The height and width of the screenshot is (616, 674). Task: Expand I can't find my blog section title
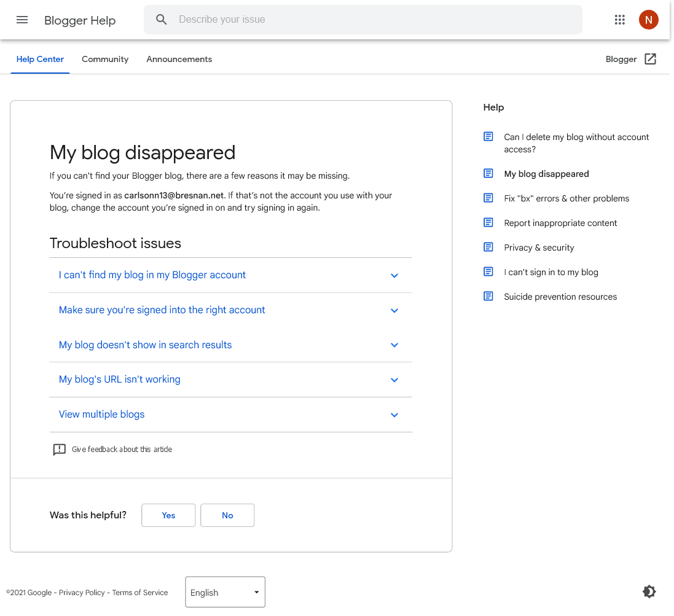(x=152, y=275)
